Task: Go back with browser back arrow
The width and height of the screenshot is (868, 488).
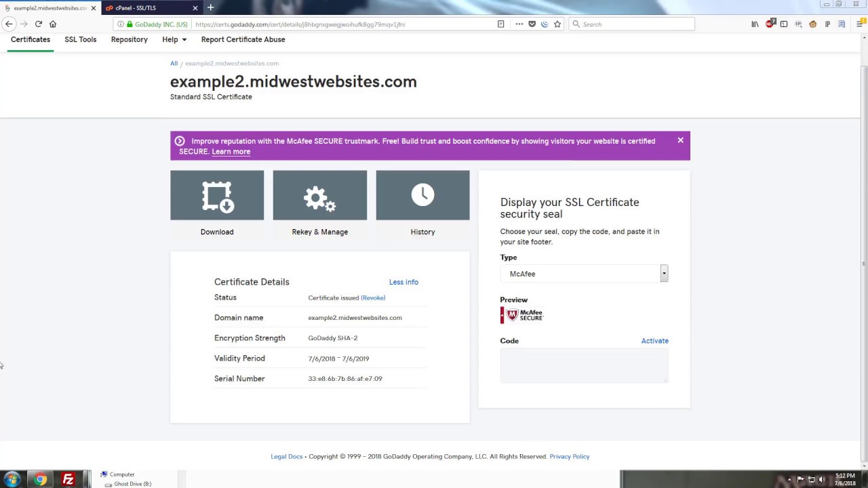Action: (9, 24)
